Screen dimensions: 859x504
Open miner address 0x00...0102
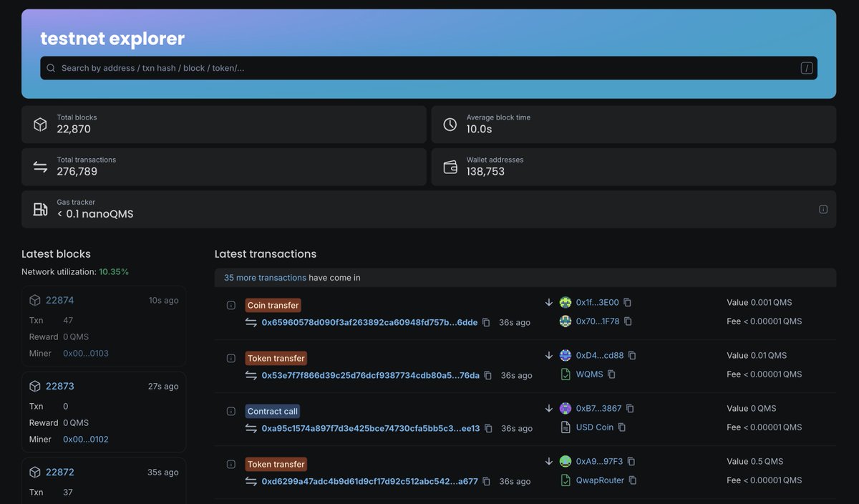point(86,440)
